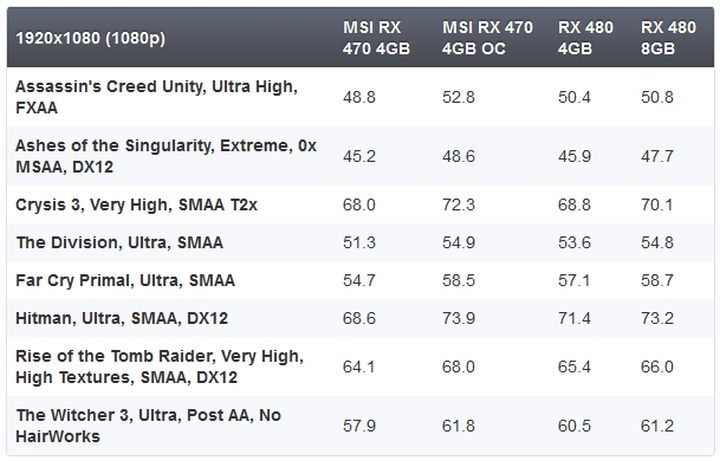Click the 53.6 value in The Division row
The width and height of the screenshot is (720, 461).
click(x=574, y=242)
